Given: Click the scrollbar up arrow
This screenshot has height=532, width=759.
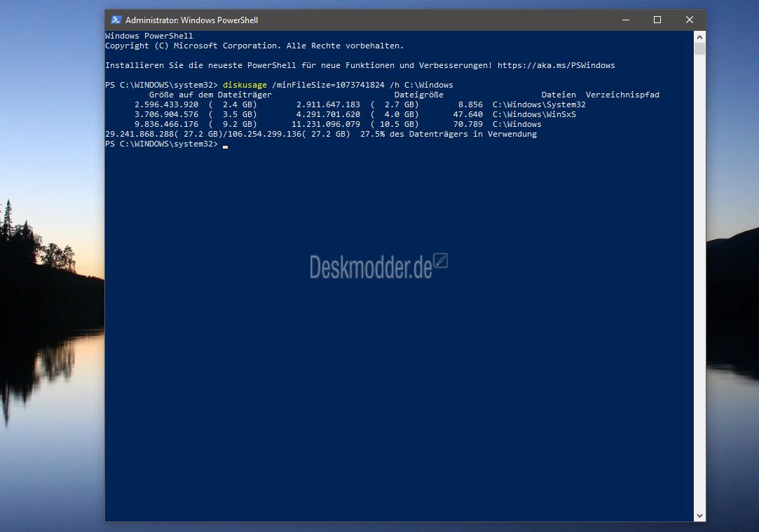Looking at the screenshot, I should click(x=699, y=36).
